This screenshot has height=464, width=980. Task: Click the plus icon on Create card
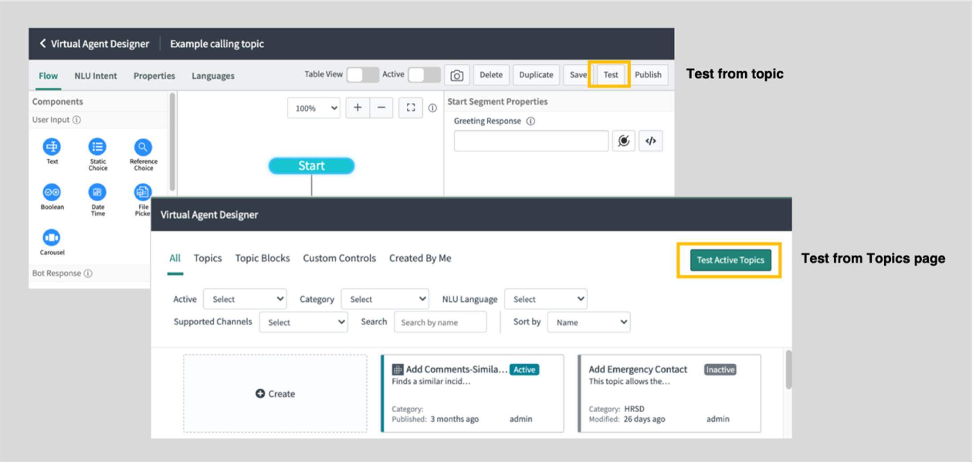click(x=260, y=394)
